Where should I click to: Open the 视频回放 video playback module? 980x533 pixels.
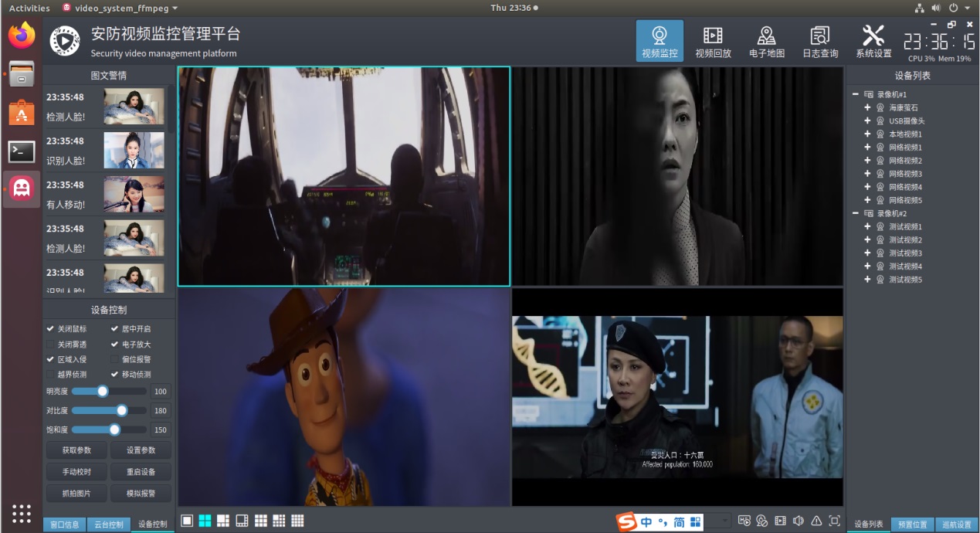(713, 41)
